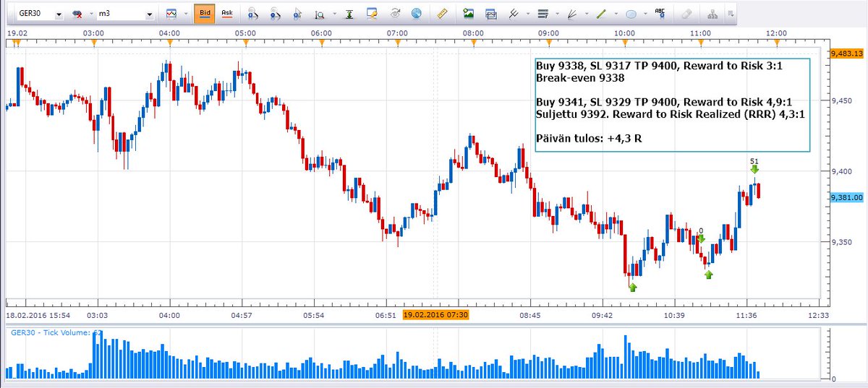The image size is (868, 388).
Task: Click the 9,450 price axis label
Action: coord(840,100)
